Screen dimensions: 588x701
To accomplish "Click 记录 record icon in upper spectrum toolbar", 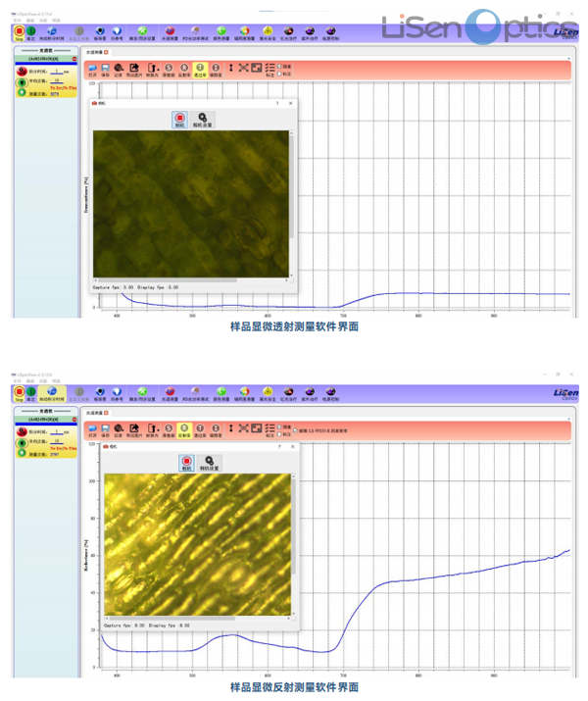I will (x=118, y=71).
